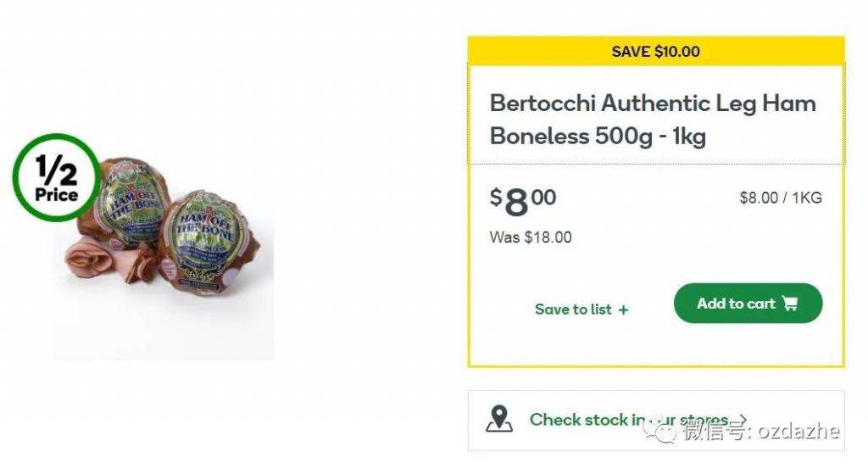Click the Was $18.00 text

pos(531,237)
